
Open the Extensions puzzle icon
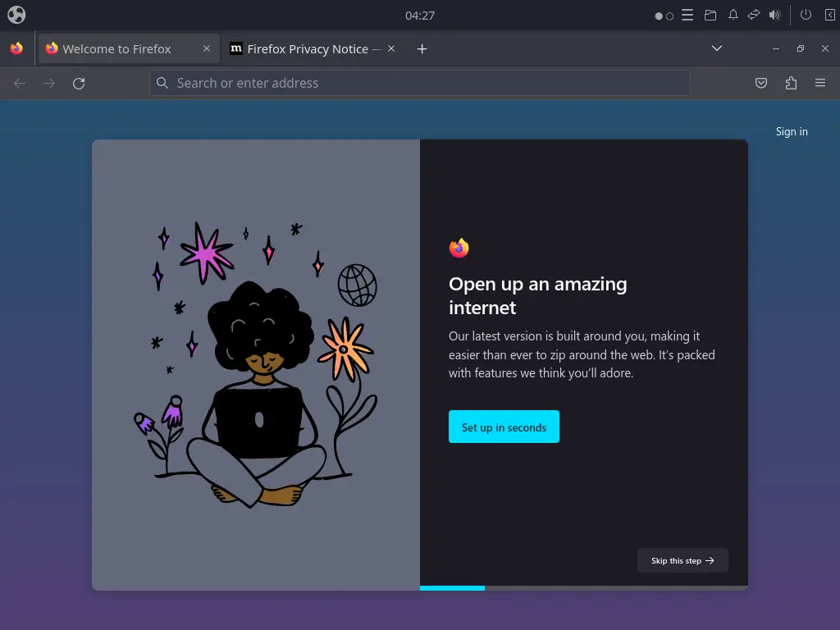pyautogui.click(x=791, y=83)
